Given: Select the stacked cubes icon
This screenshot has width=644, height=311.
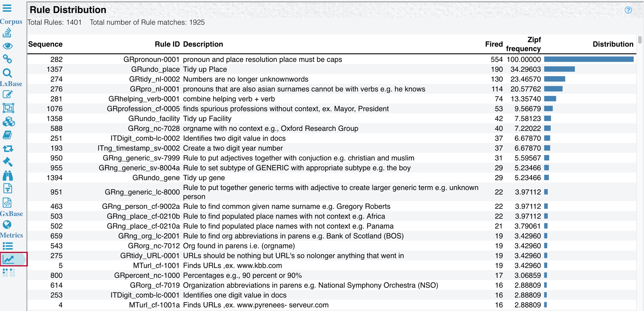Looking at the screenshot, I should coord(8,122).
